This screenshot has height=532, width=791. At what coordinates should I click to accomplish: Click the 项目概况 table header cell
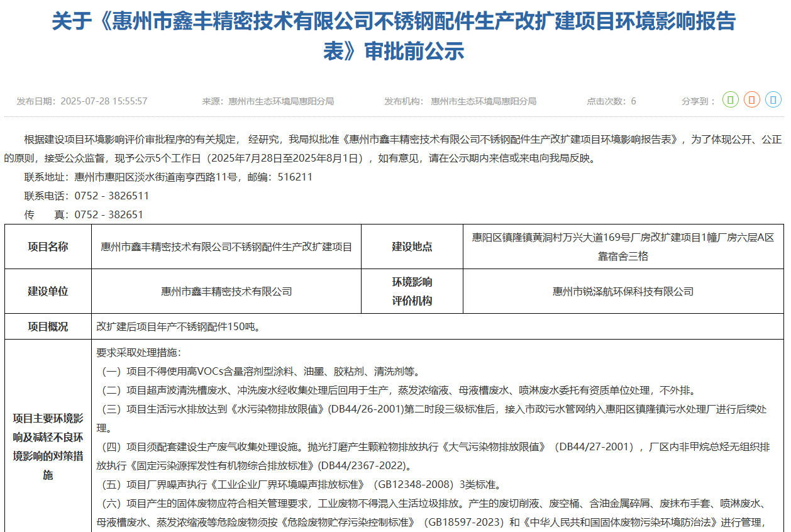click(48, 326)
